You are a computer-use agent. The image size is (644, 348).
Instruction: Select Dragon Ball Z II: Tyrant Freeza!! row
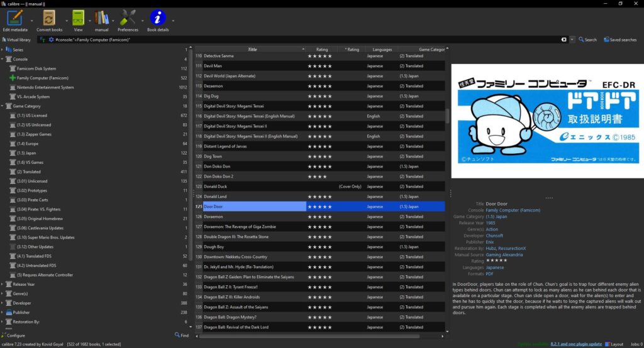pyautogui.click(x=320, y=287)
